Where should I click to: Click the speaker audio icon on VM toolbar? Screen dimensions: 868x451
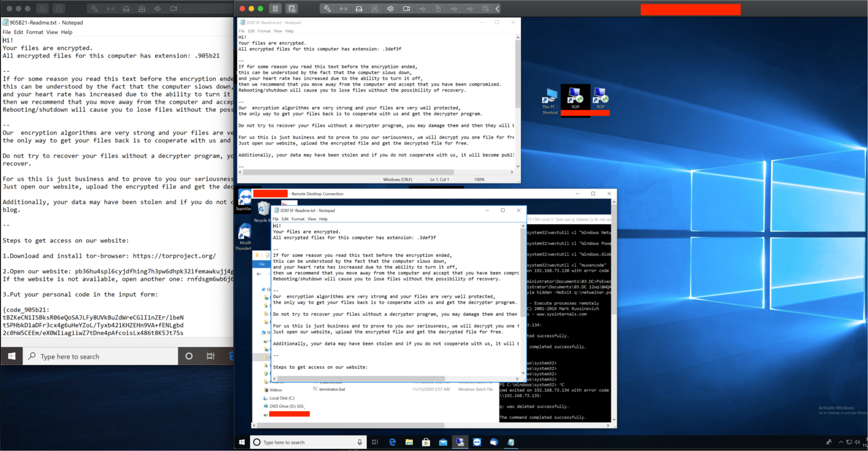[x=390, y=8]
